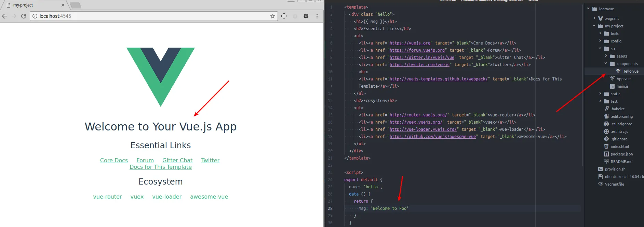The width and height of the screenshot is (644, 227).
Task: Click the ubuntu-xenial log file icon
Action: 601,177
